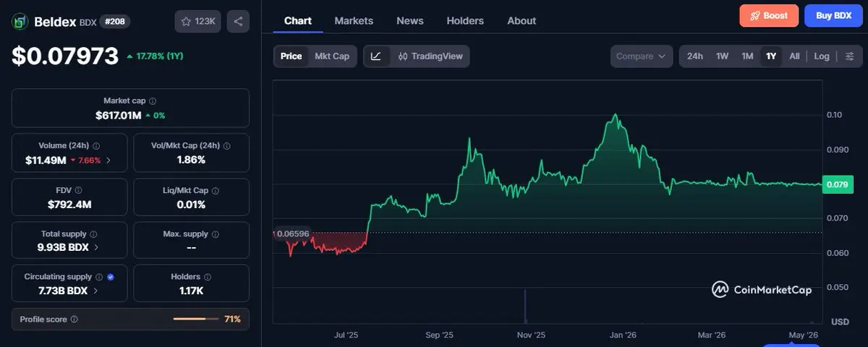868x347 pixels.
Task: Set chart range to 1M
Action: click(747, 56)
